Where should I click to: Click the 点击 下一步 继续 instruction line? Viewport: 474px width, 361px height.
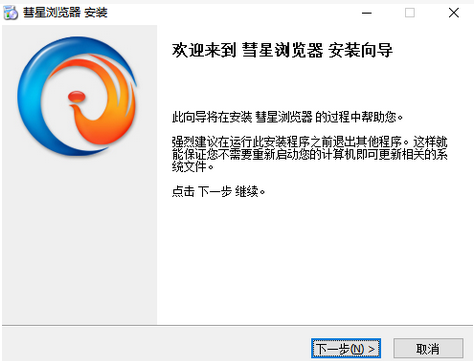point(218,192)
